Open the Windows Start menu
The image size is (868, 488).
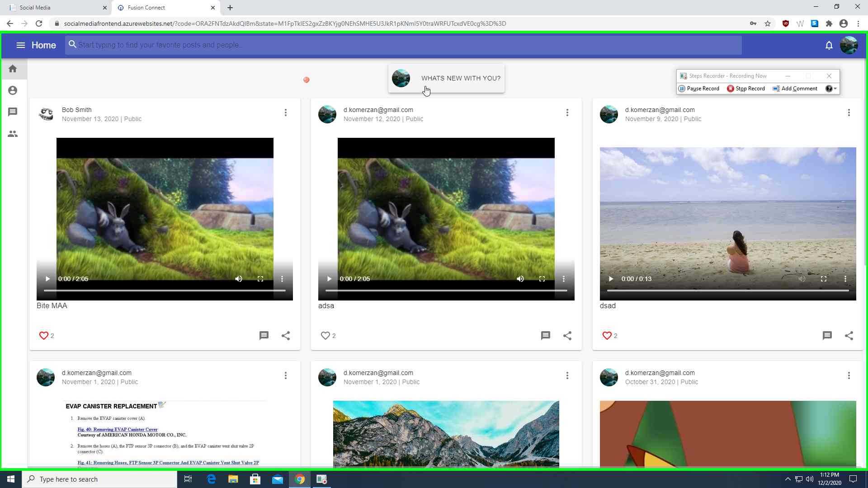pyautogui.click(x=11, y=479)
